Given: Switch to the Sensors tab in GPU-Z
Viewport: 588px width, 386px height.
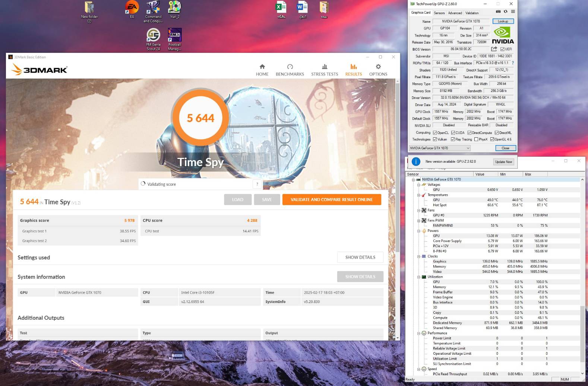Looking at the screenshot, I should point(439,13).
